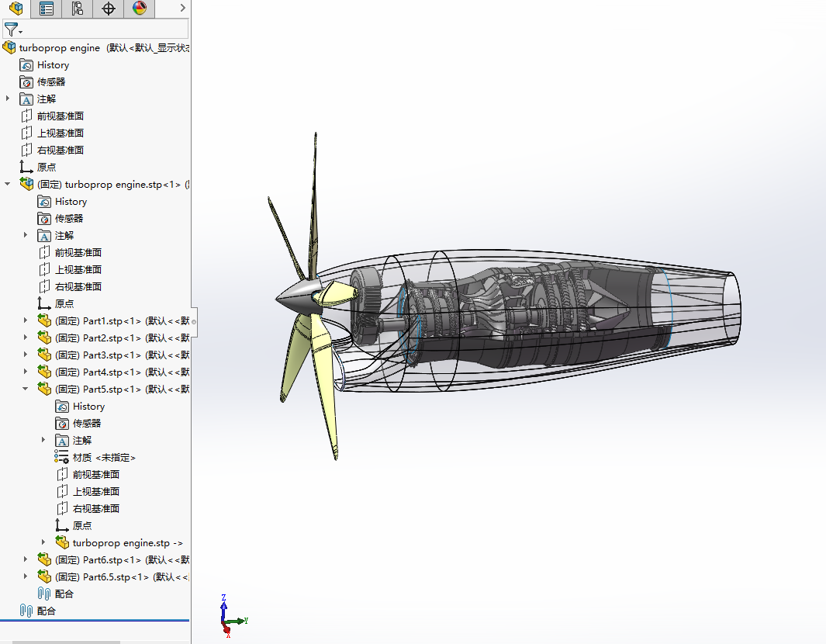Select the turboprop engine.stp -> imported body

[119, 543]
